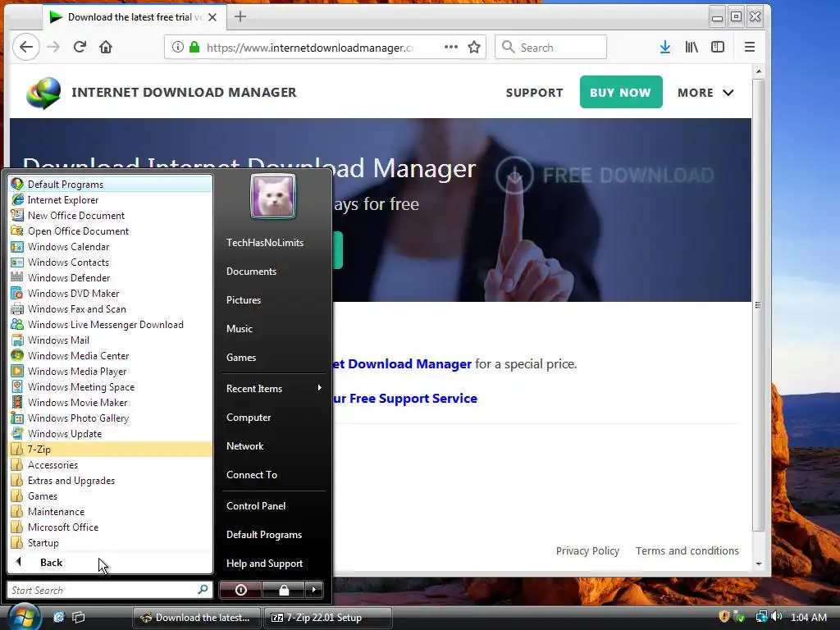Open Firefox downloads arrow icon

pyautogui.click(x=664, y=47)
